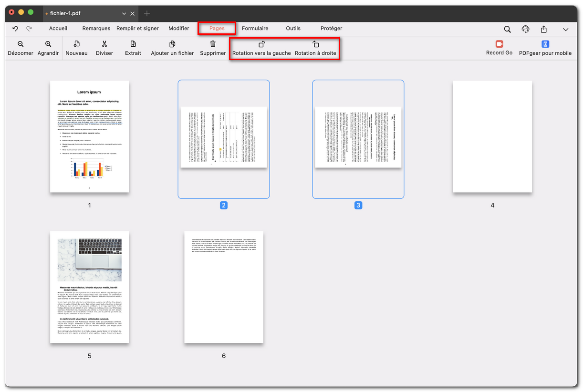Click the translate globe icon
Image resolution: width=583 pixels, height=392 pixels.
pyautogui.click(x=525, y=29)
